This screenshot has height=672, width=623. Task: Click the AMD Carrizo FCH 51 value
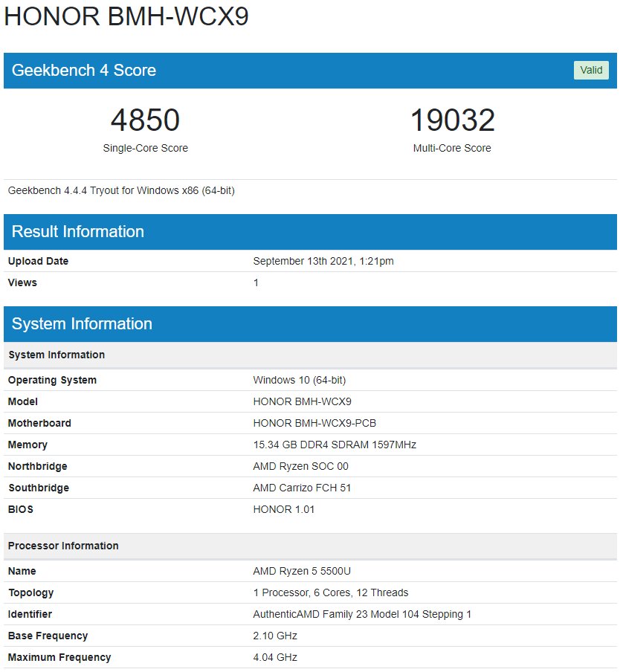[x=302, y=488]
